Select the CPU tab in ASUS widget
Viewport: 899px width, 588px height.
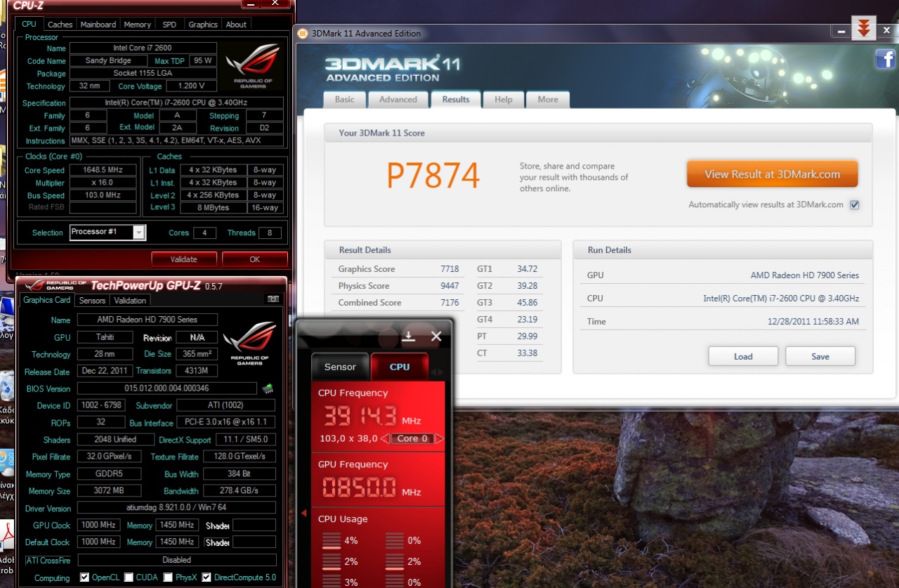click(400, 367)
